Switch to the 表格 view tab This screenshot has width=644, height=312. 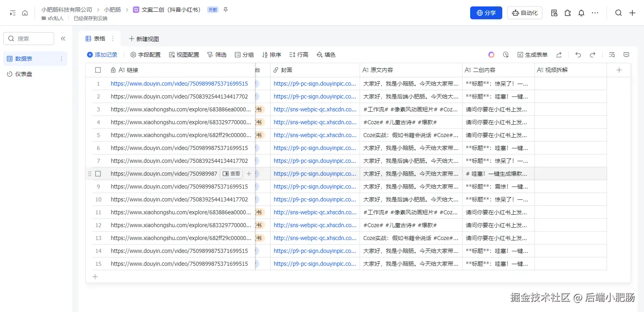point(96,39)
